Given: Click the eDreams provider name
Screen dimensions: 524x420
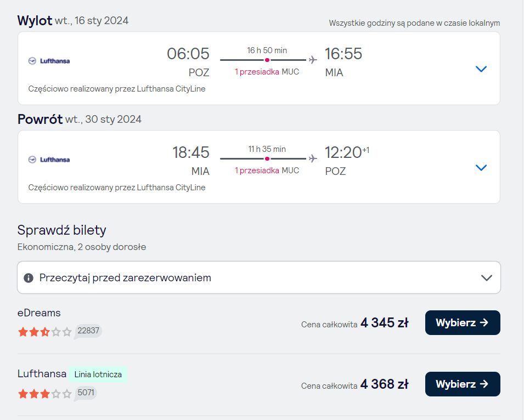Looking at the screenshot, I should coord(39,313).
